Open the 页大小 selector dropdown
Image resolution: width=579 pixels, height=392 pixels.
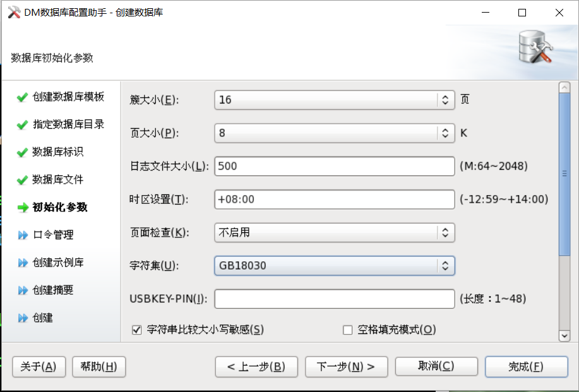pos(445,133)
